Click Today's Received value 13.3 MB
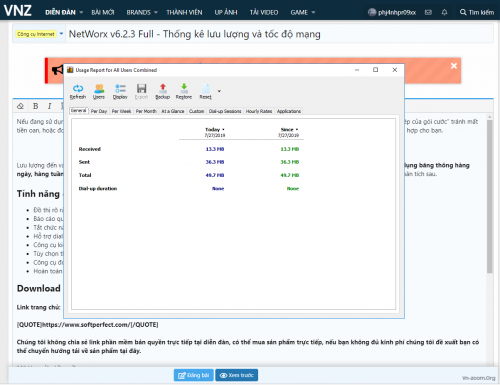 click(215, 149)
